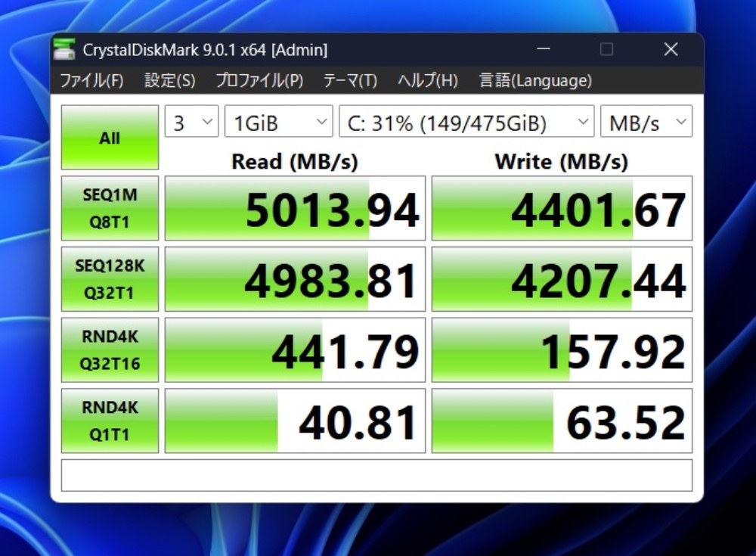Open the 言語(Language) menu
This screenshot has width=756, height=556.
coord(535,80)
